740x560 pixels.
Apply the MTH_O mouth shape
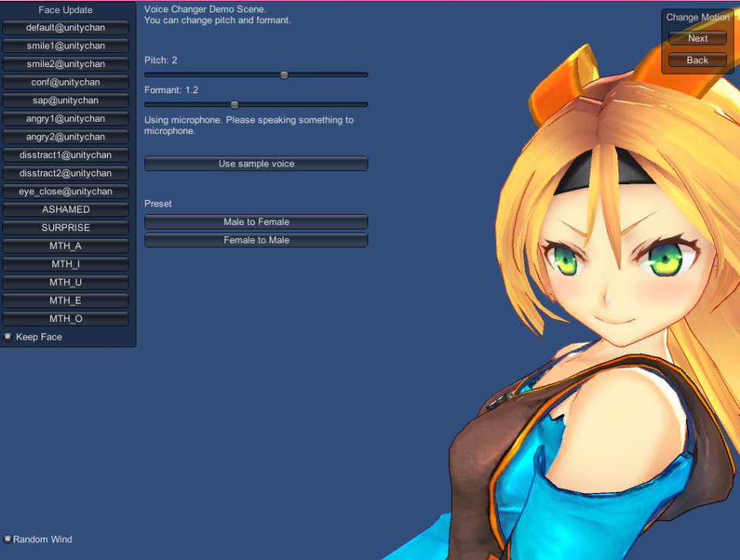click(66, 318)
